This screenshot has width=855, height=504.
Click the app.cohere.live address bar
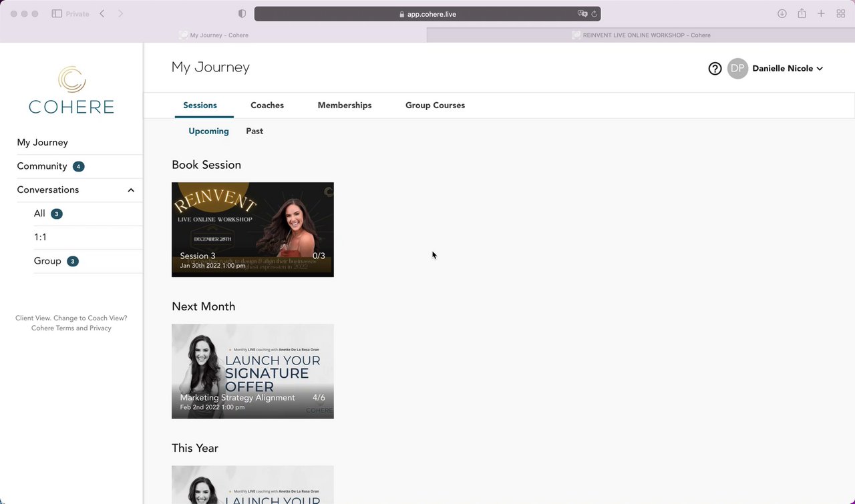point(427,13)
